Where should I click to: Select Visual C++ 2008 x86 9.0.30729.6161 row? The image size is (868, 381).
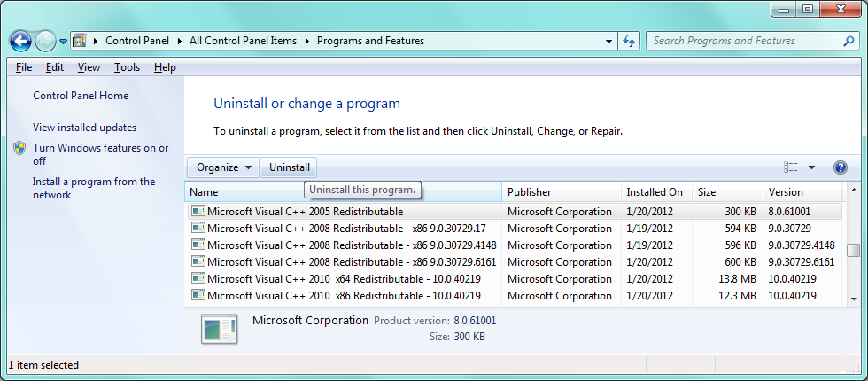(x=513, y=262)
